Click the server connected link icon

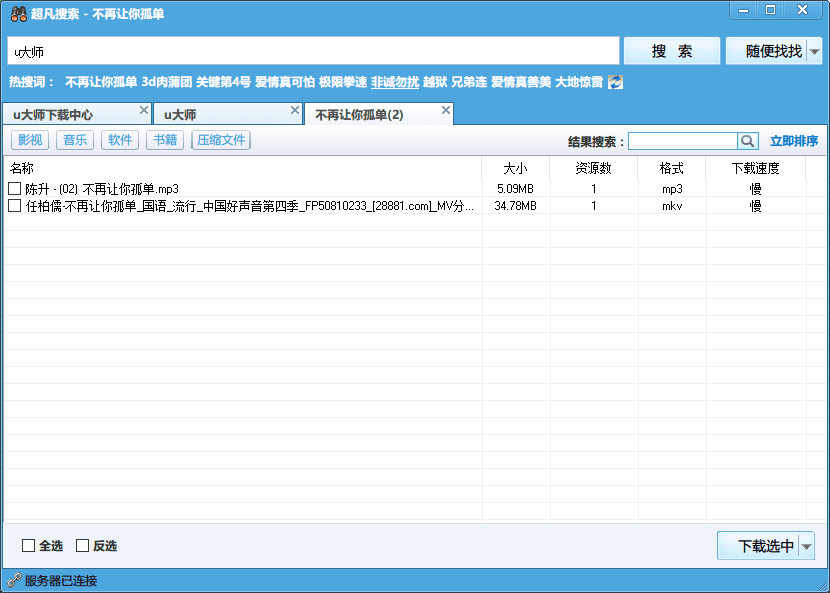[14, 580]
